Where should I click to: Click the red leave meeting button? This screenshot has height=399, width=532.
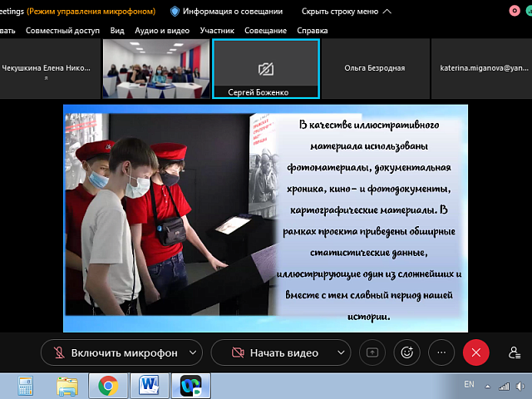tap(476, 352)
